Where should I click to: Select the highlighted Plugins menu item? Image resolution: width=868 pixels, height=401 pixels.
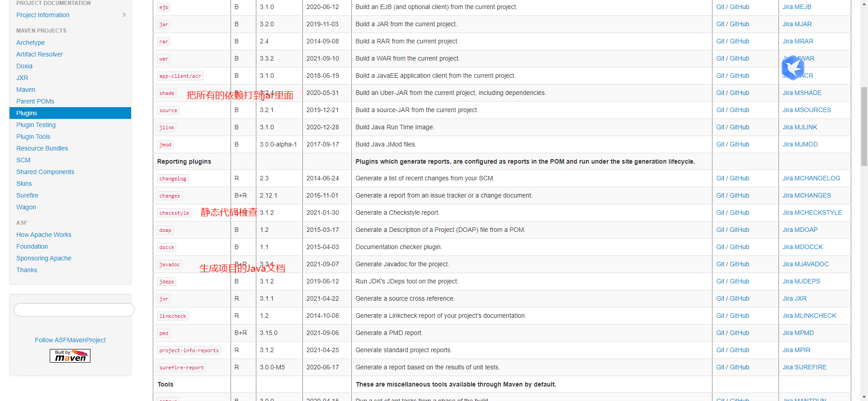[70, 113]
